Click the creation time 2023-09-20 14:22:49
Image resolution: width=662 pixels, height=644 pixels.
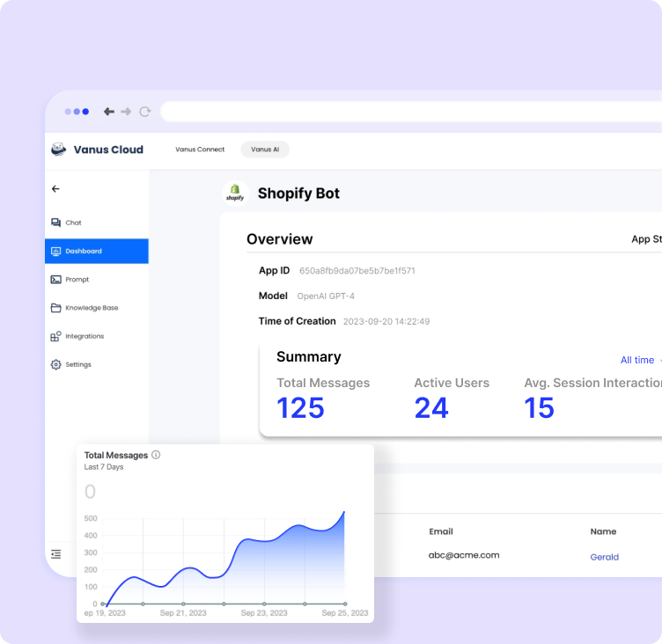coord(386,322)
